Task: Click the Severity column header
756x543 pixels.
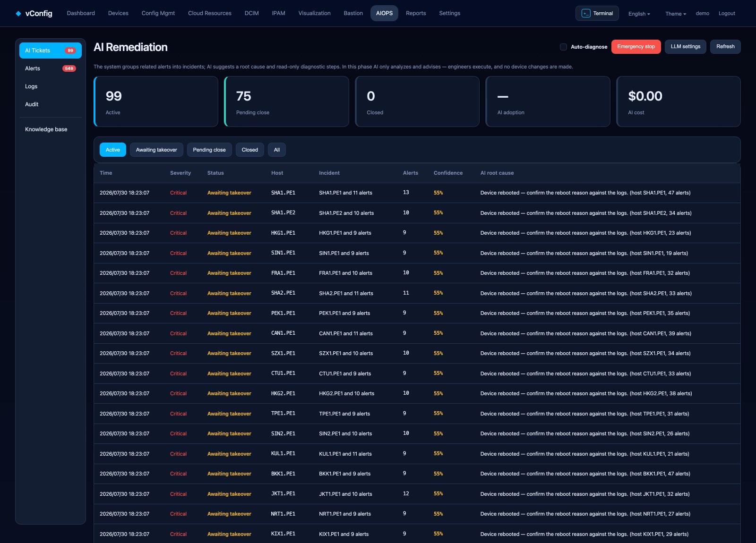Action: click(180, 173)
